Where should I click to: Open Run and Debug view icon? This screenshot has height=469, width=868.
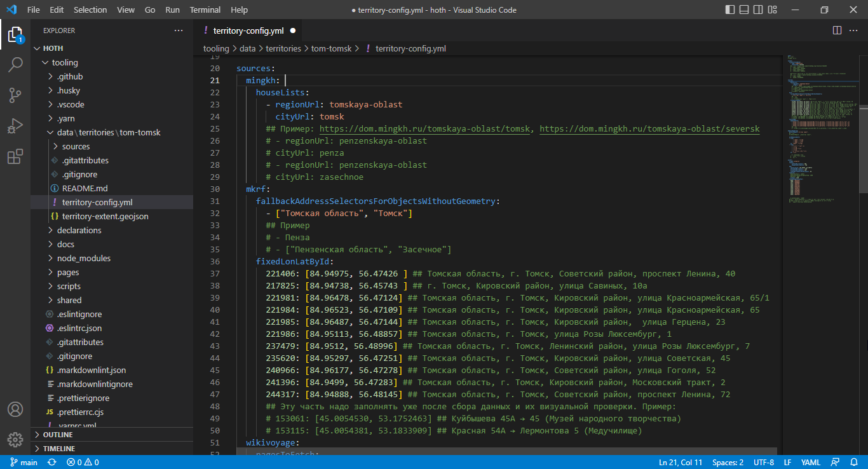click(15, 126)
